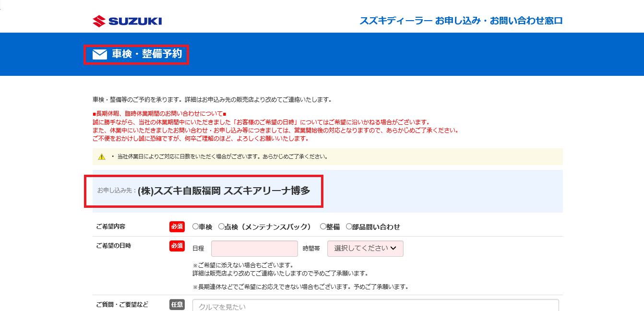The height and width of the screenshot is (311, 644).
Task: Click the 車検・整備予約 page title
Action: coord(147,54)
